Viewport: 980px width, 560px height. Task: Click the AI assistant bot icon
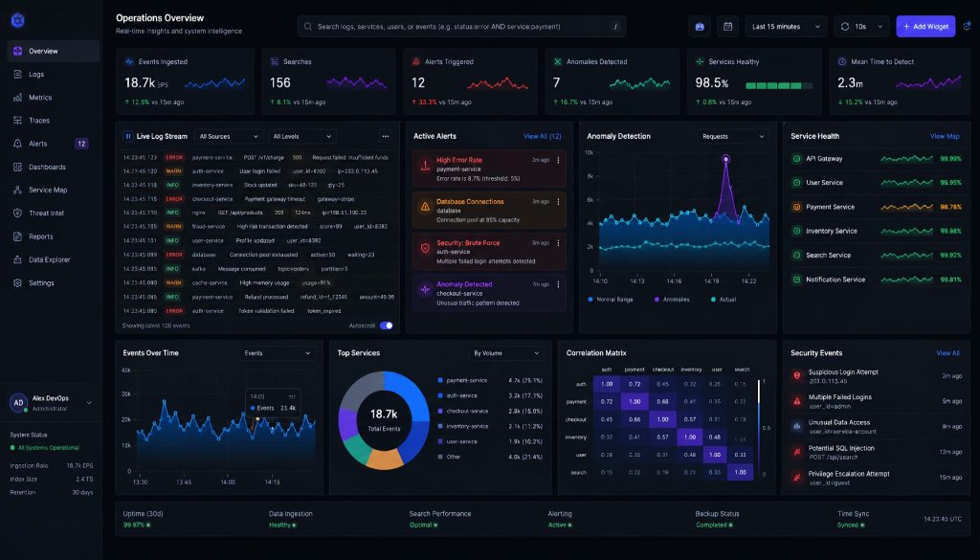pos(700,26)
